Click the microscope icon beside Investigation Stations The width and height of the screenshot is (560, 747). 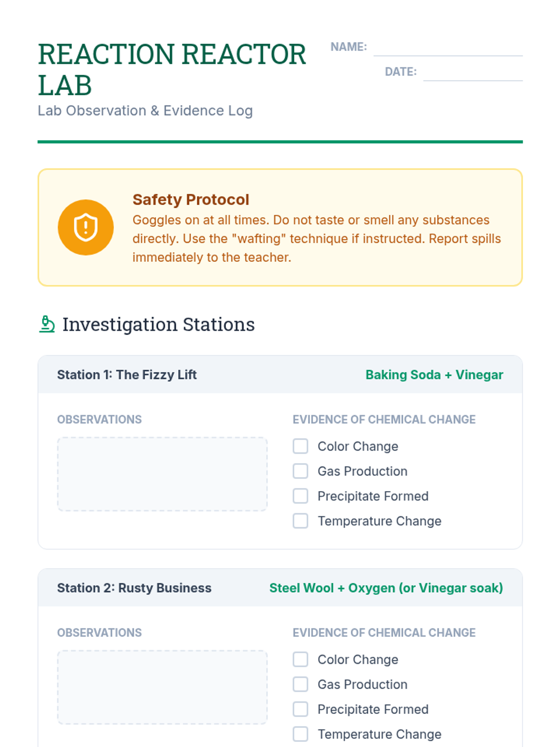tap(47, 324)
